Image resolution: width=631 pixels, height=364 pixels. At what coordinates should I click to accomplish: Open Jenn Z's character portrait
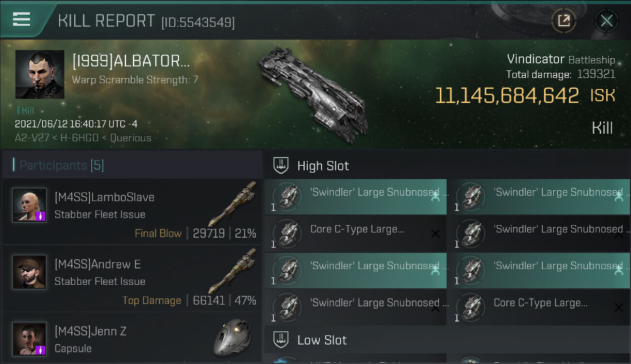tap(29, 339)
